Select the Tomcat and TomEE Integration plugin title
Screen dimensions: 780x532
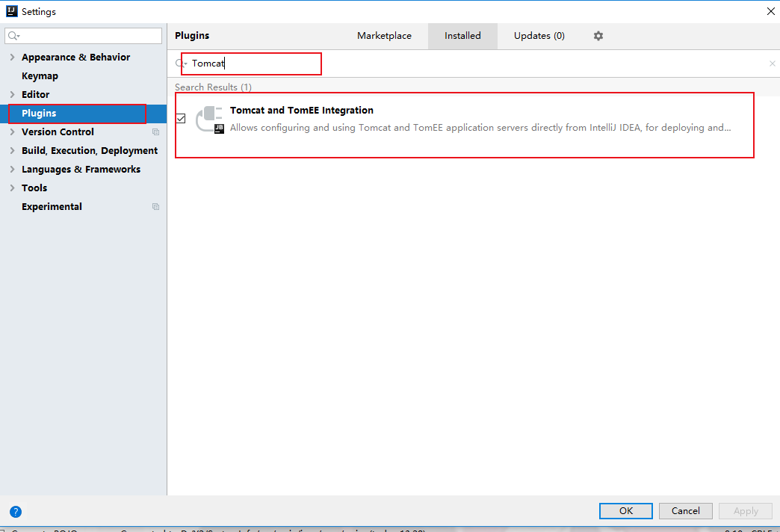(301, 110)
